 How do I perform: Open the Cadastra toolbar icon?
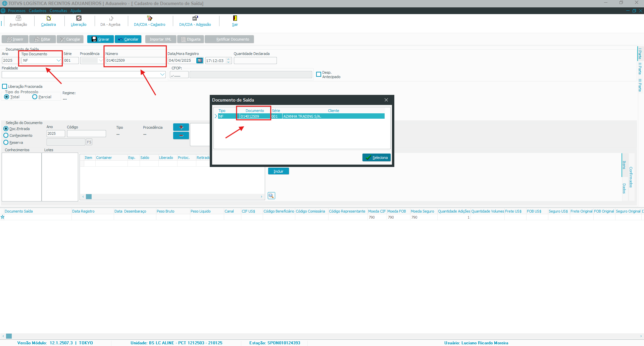point(48,21)
